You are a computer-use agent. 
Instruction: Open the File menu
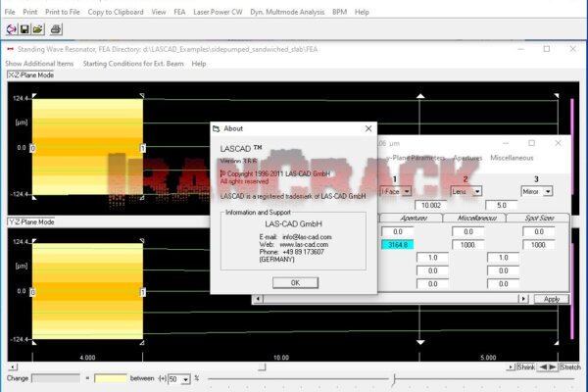click(x=10, y=12)
